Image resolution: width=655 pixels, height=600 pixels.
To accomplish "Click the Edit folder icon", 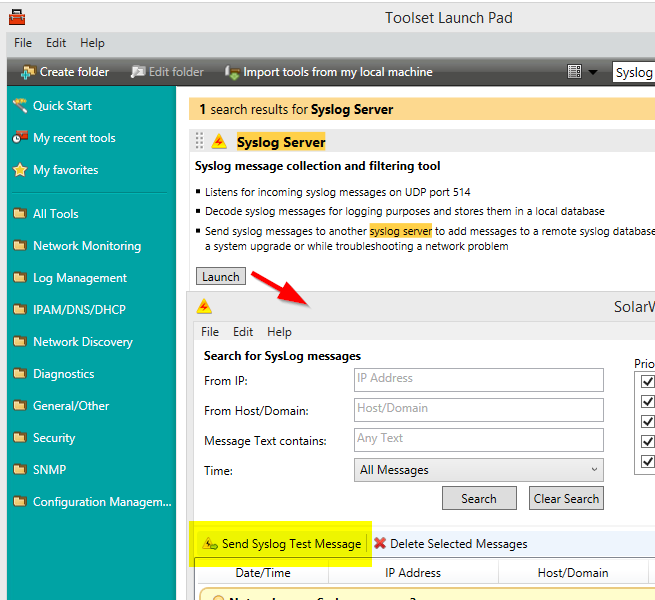I will tap(137, 72).
